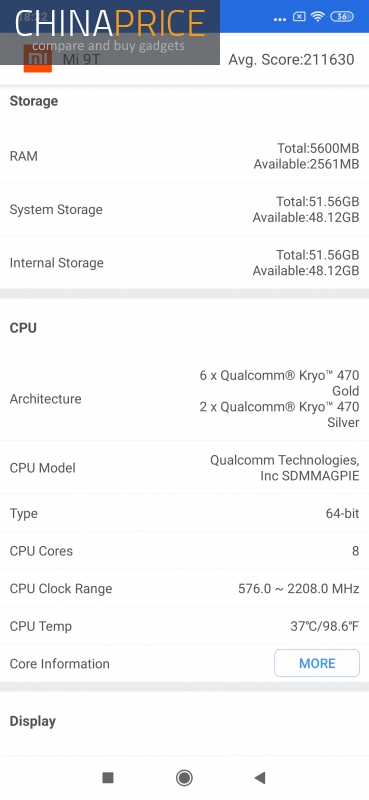
Task: Tap the Storage section header
Action: tap(34, 101)
